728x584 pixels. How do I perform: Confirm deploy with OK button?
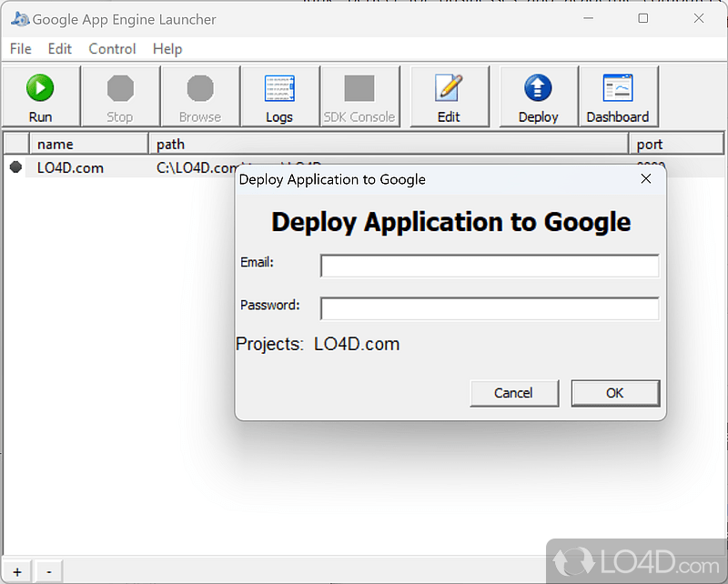point(615,393)
